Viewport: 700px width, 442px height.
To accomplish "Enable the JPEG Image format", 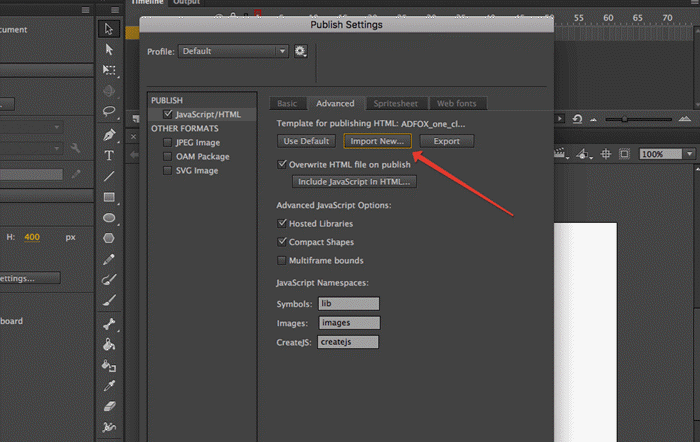I will [168, 143].
